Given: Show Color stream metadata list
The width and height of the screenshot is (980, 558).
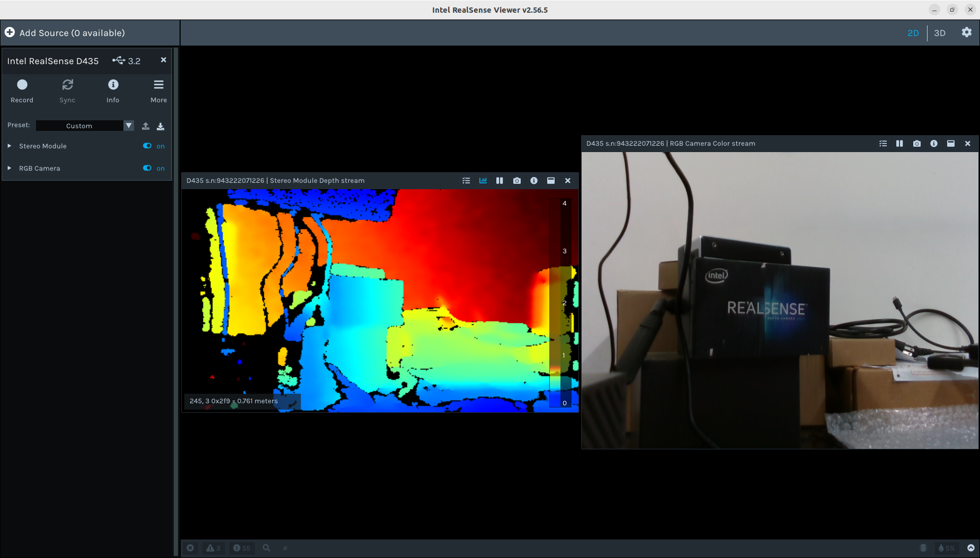Looking at the screenshot, I should (x=883, y=144).
